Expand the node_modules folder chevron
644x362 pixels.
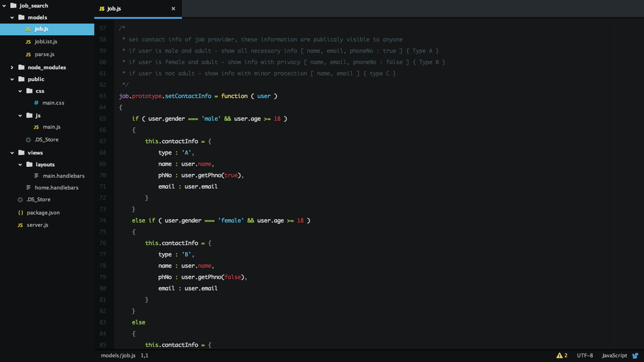(12, 68)
